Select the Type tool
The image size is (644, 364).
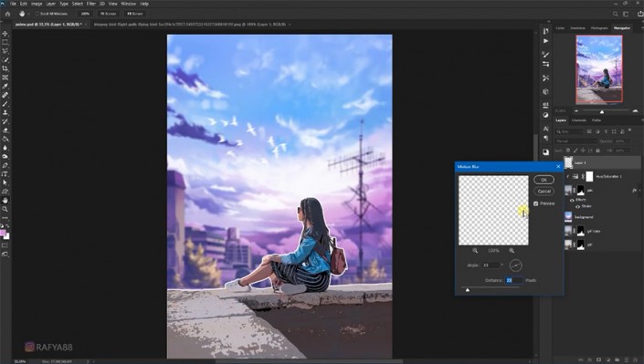pyautogui.click(x=5, y=174)
